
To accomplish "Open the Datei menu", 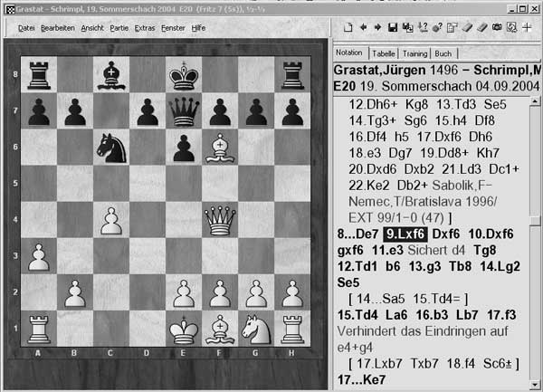I will (x=26, y=28).
